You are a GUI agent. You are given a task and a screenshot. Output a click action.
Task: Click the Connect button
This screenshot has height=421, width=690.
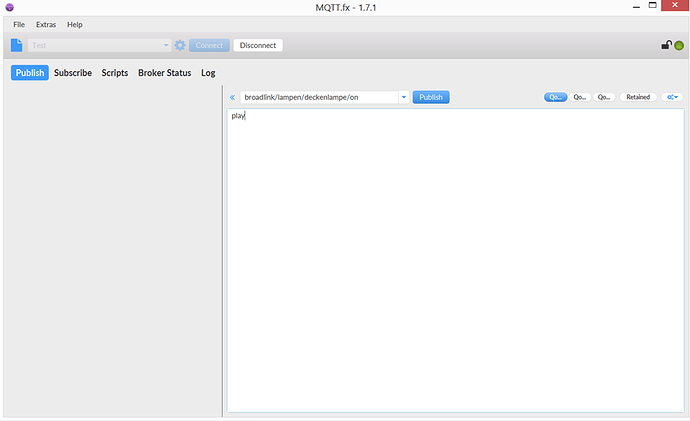[x=209, y=45]
